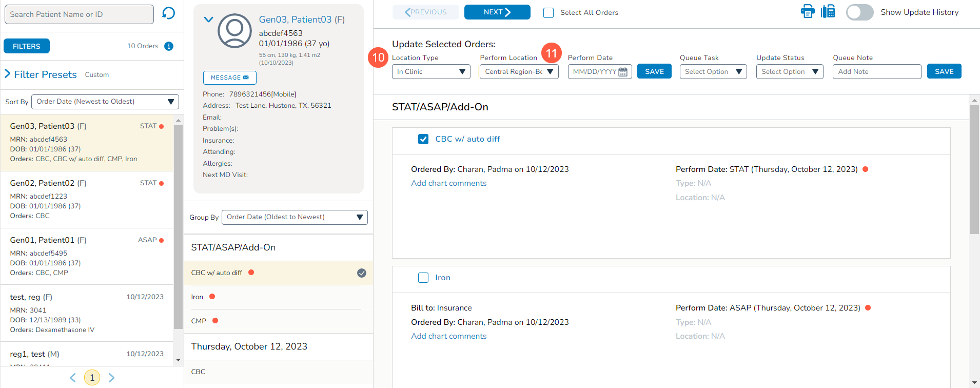Open the Update Status dropdown
Image resolution: width=980 pixels, height=388 pixels.
(x=789, y=72)
